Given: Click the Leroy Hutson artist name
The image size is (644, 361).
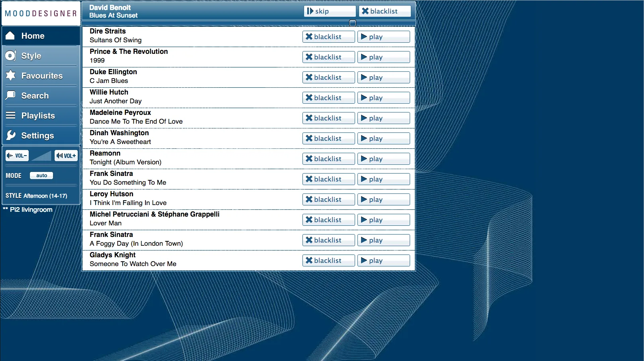Looking at the screenshot, I should 112,194.
